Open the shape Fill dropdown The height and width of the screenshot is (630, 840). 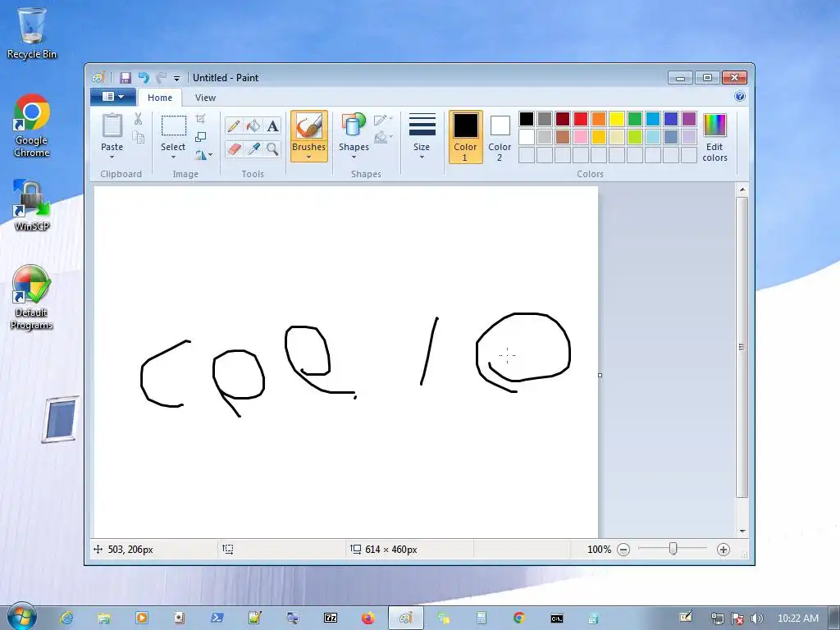point(383,138)
